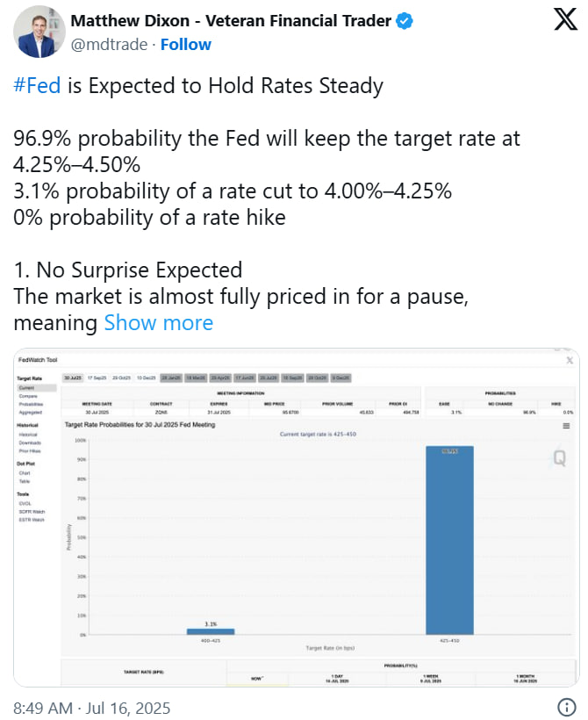The width and height of the screenshot is (588, 720).
Task: Open Matthew Dixon's profile avatar
Action: pos(35,32)
